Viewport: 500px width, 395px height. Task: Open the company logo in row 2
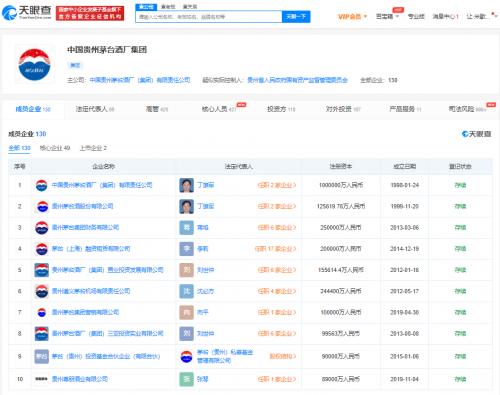pyautogui.click(x=42, y=206)
